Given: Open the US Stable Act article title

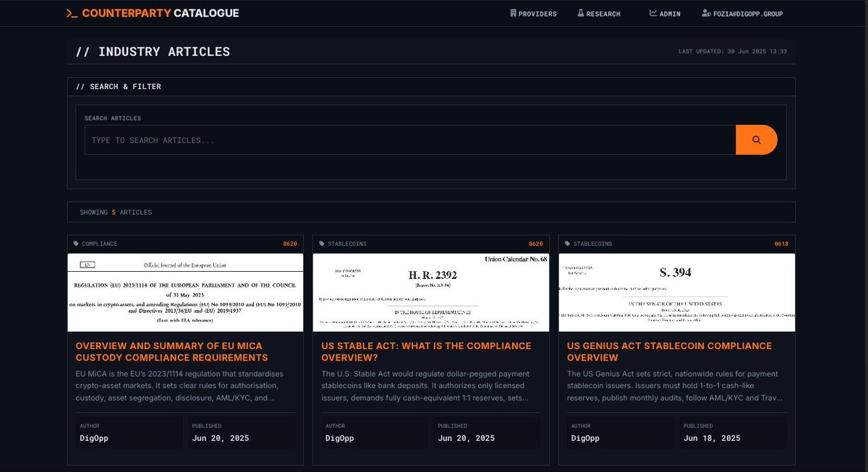Looking at the screenshot, I should tap(427, 352).
